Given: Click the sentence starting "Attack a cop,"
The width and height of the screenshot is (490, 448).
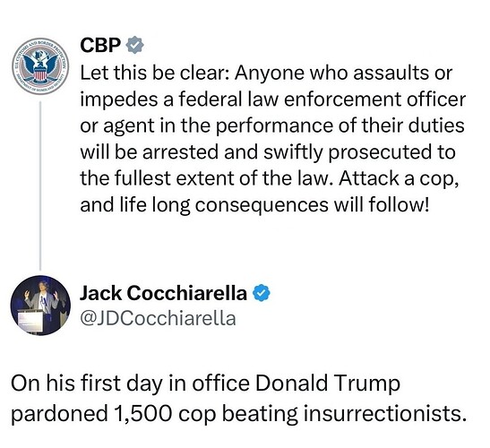Looking at the screenshot, I should point(399,178).
